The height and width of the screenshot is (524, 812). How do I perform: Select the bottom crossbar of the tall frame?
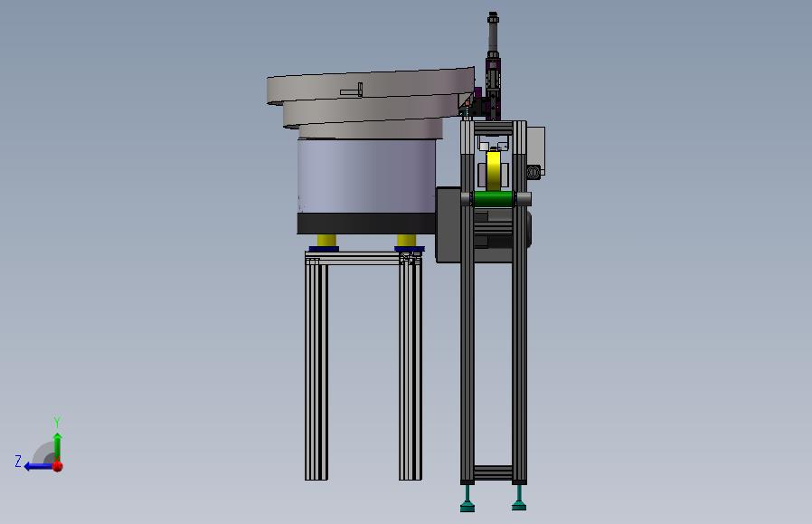click(494, 472)
